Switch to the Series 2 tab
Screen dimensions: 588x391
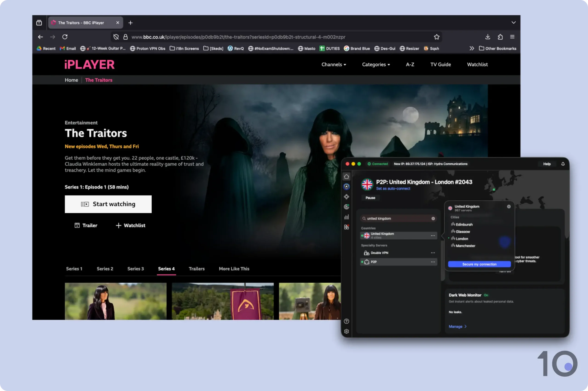tap(105, 268)
